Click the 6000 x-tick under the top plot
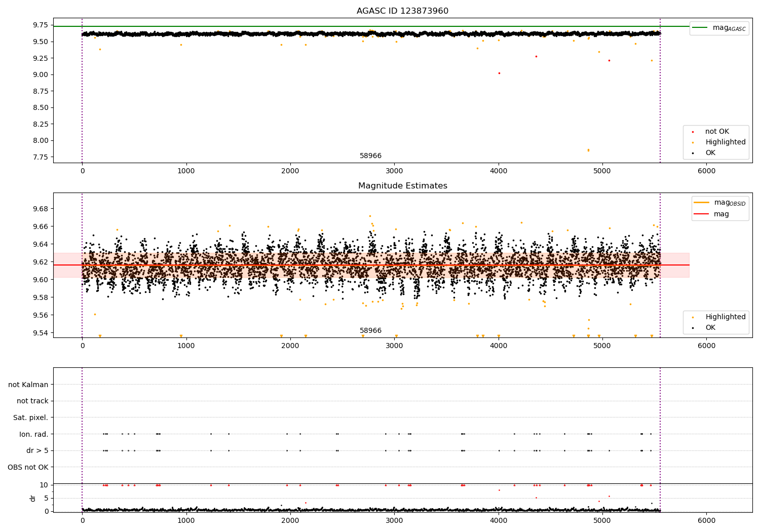 coord(706,171)
